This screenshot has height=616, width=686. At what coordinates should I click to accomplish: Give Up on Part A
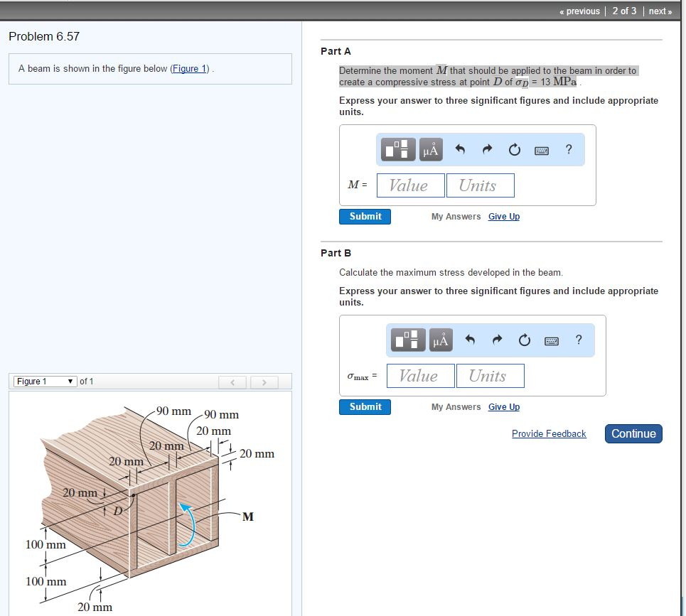(504, 217)
